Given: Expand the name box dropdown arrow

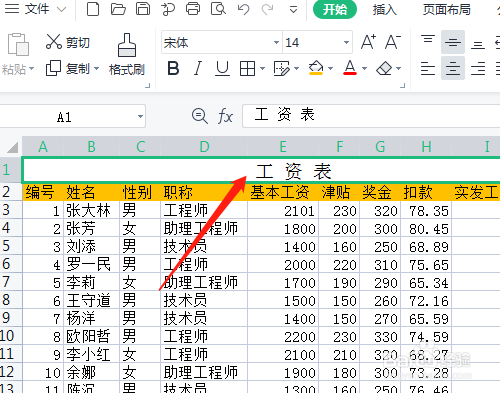Looking at the screenshot, I should pyautogui.click(x=140, y=117).
